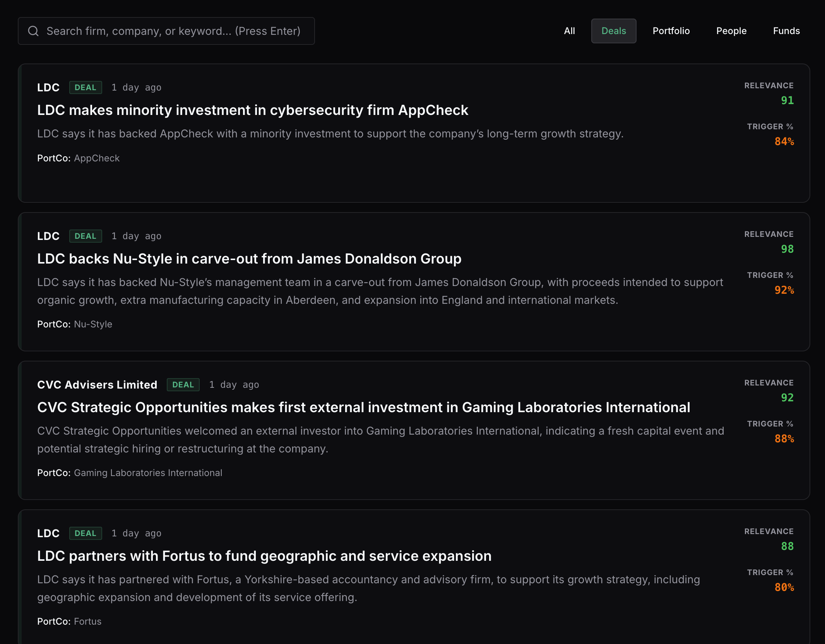Click the PortCo Fortus label
825x644 pixels.
(69, 622)
